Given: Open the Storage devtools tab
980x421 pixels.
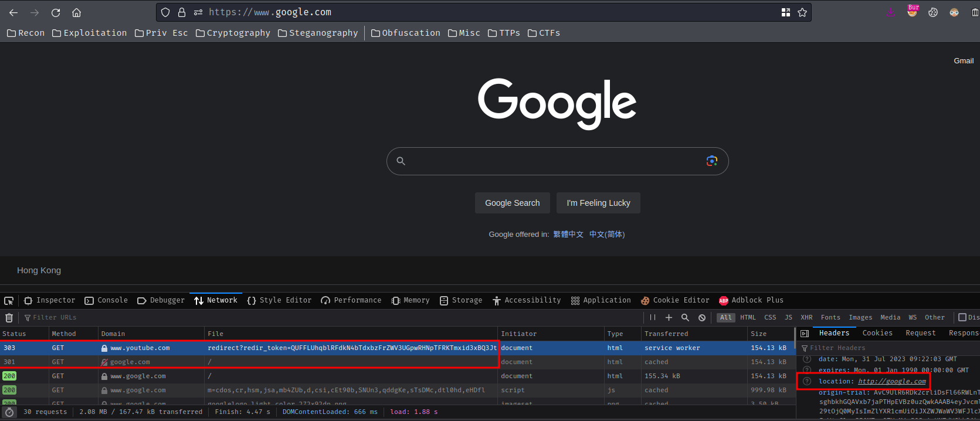Looking at the screenshot, I should [x=461, y=300].
